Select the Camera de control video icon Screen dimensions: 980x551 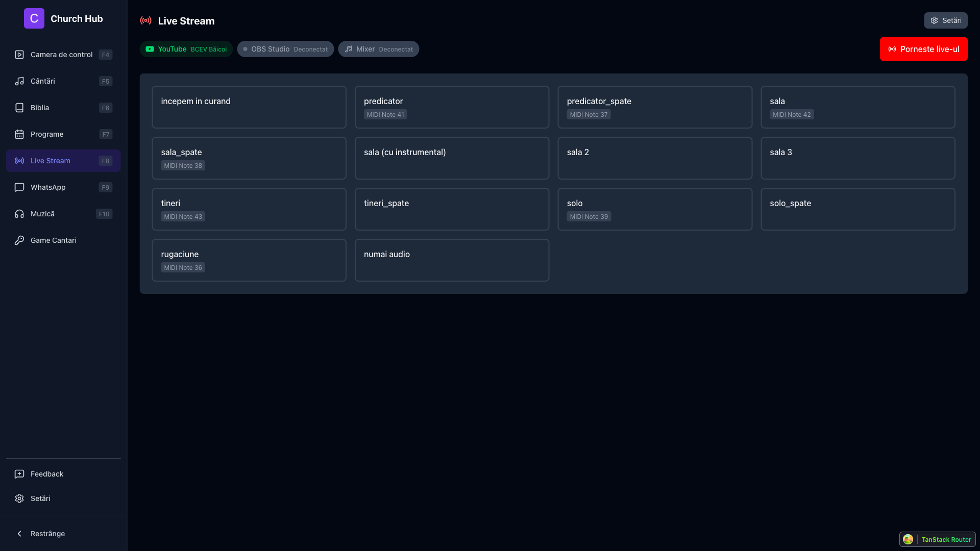[x=19, y=55]
